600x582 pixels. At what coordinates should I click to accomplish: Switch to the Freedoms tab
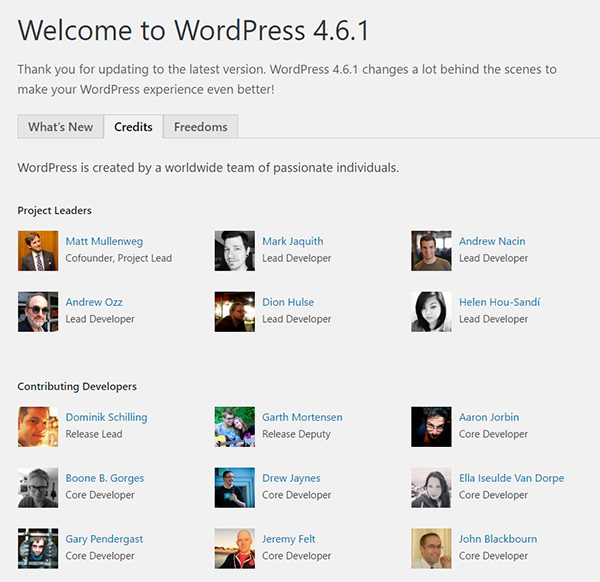coord(201,127)
